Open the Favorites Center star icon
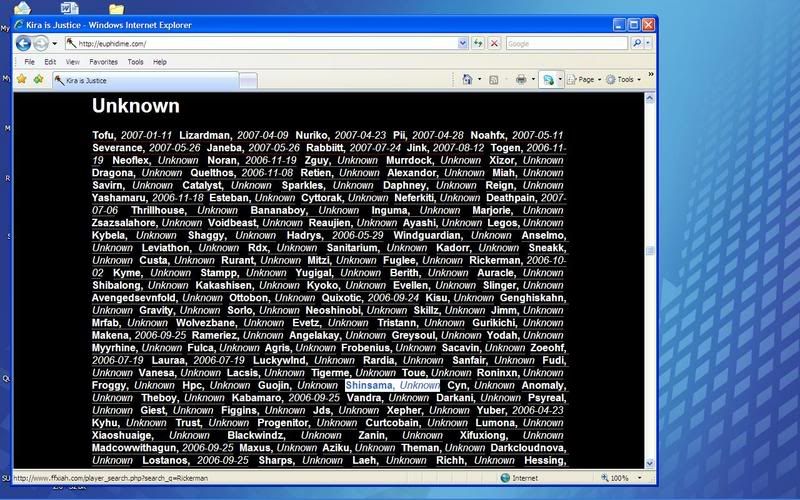 21,79
